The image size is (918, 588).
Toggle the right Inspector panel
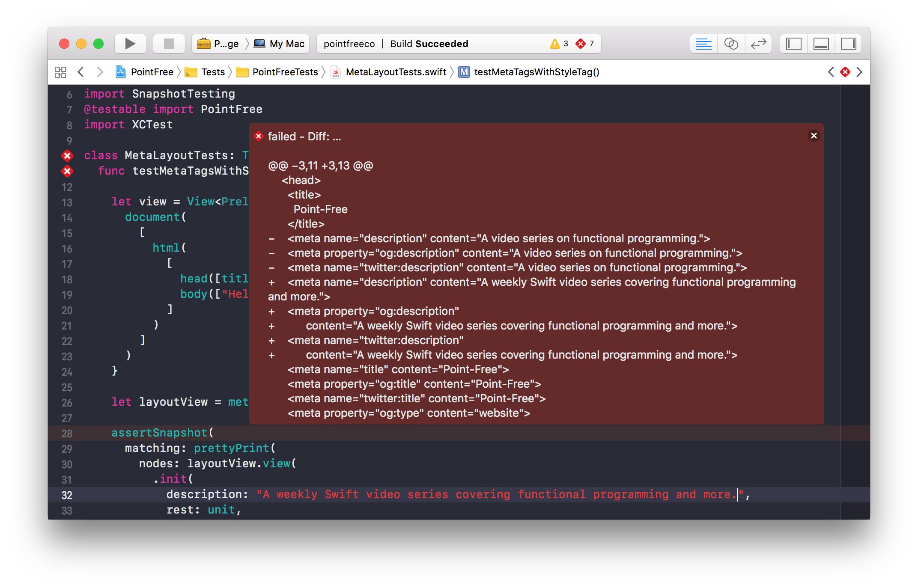[848, 44]
